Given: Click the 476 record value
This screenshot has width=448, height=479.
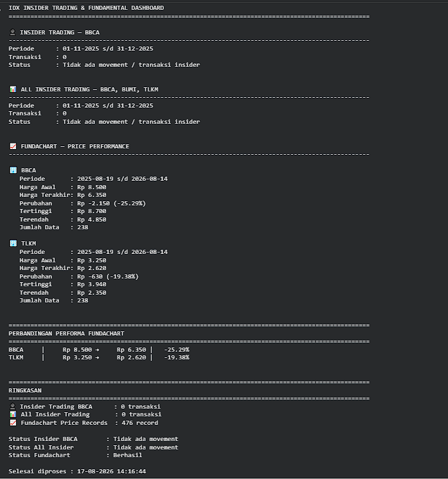Looking at the screenshot, I should pyautogui.click(x=140, y=423).
